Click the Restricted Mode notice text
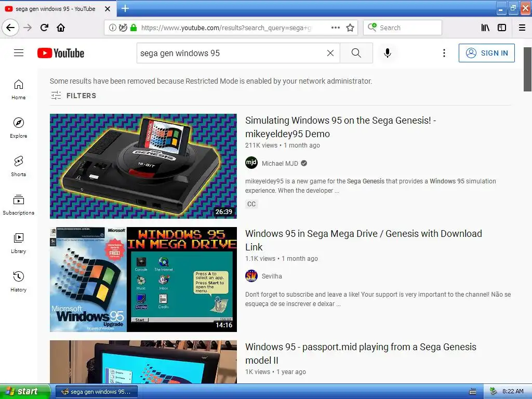 211,81
